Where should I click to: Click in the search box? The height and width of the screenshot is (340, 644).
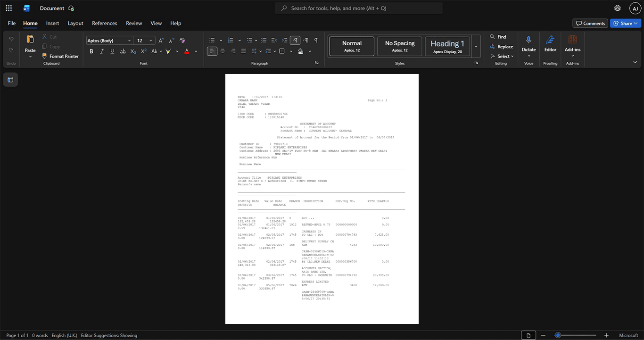[359, 8]
